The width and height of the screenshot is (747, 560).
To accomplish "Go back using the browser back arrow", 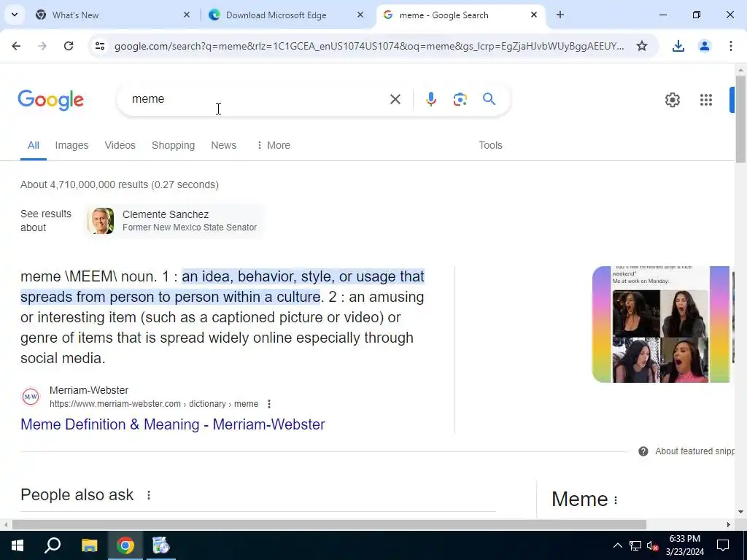I will click(16, 46).
